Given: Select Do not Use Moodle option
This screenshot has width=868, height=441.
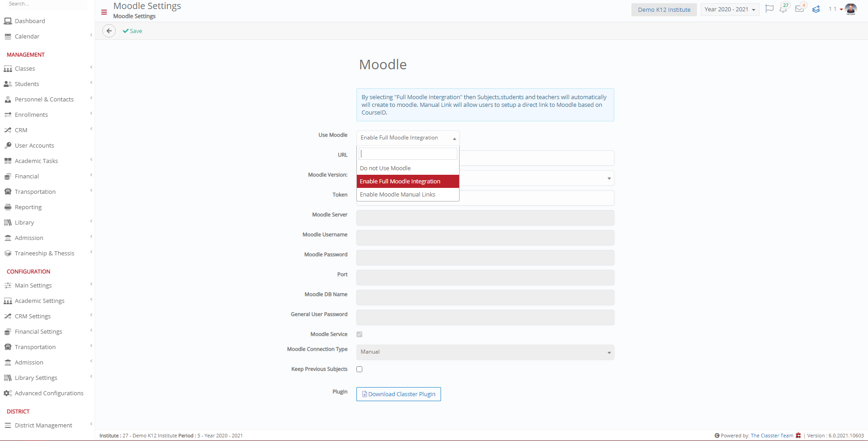Looking at the screenshot, I should (x=408, y=168).
